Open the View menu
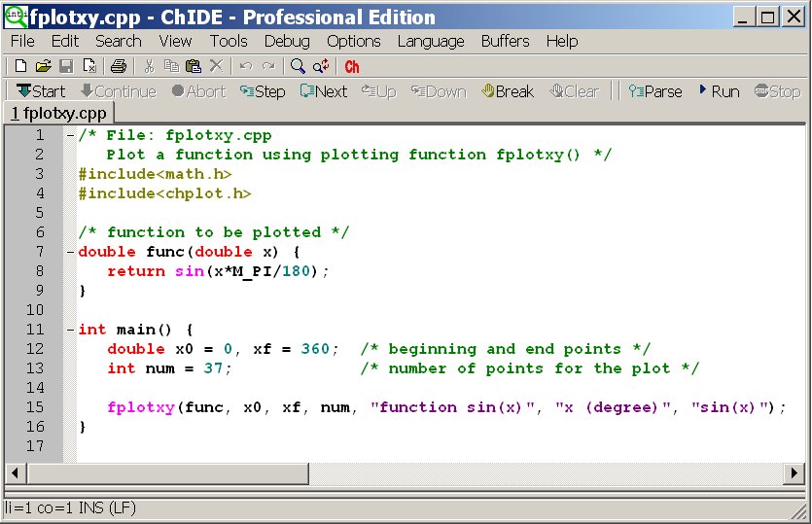Viewport: 812px width, 524px height. 175,42
